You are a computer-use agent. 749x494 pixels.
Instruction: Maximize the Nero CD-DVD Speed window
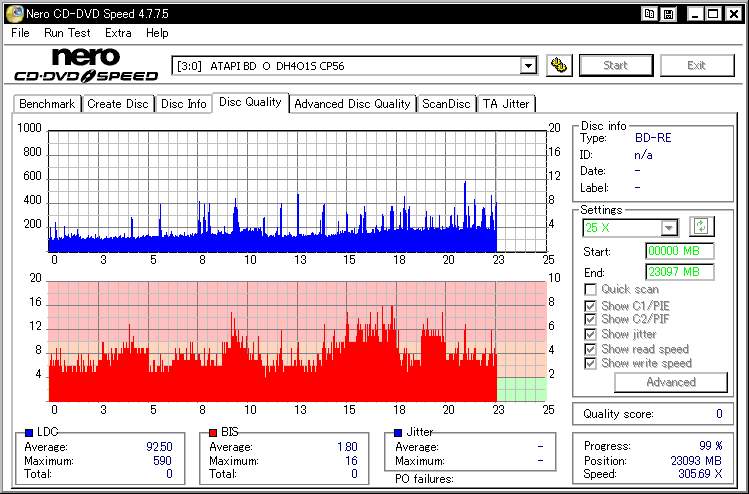coord(714,14)
